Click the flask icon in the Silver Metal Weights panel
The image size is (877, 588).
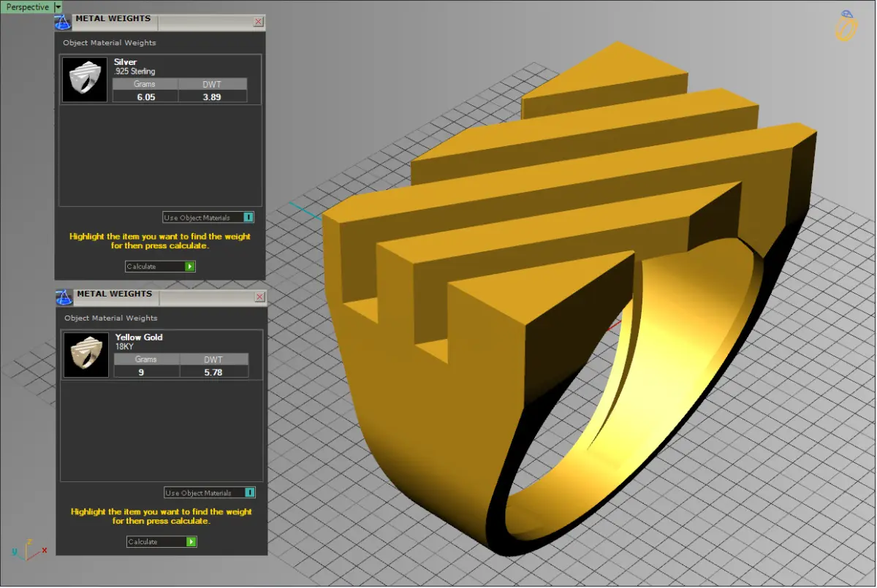[62, 21]
